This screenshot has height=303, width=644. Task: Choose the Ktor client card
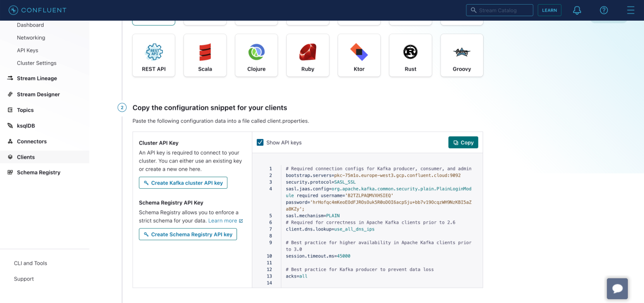pyautogui.click(x=359, y=55)
